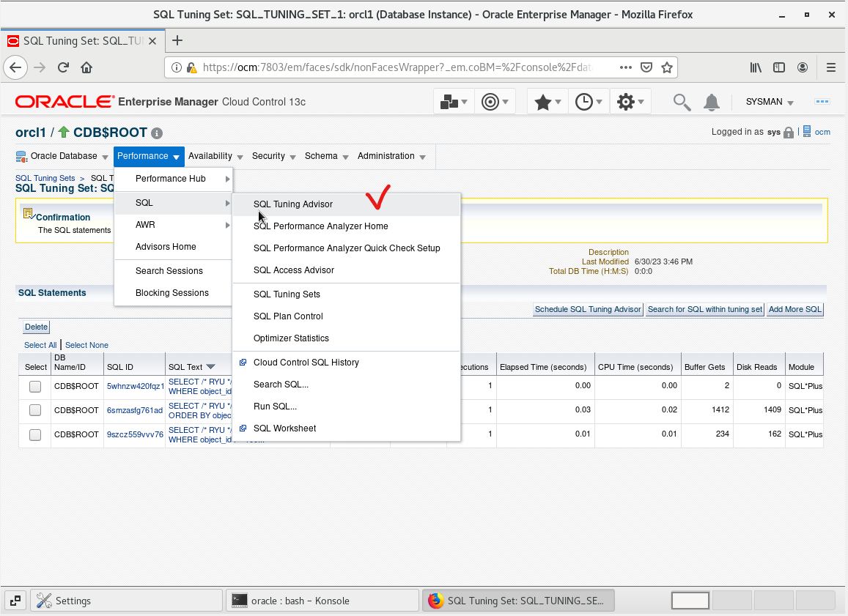This screenshot has height=616, width=848.
Task: Click the blue accessibility dots icon
Action: 822,102
